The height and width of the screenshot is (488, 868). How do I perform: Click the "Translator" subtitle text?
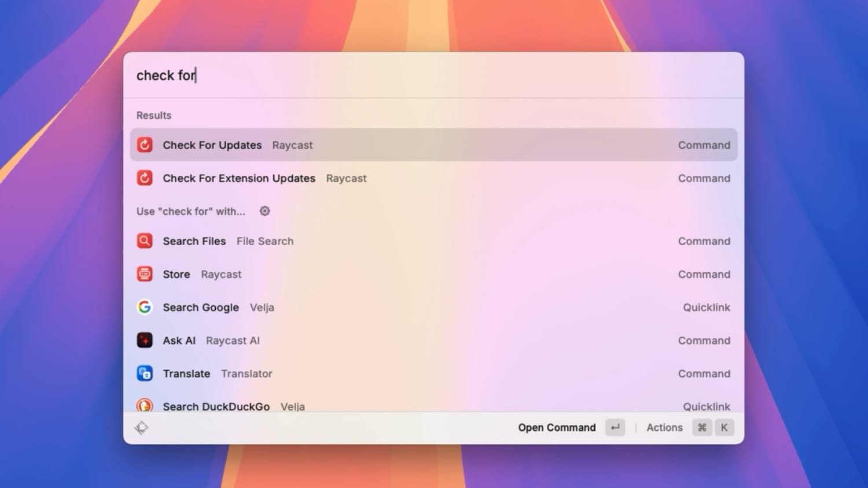(247, 374)
